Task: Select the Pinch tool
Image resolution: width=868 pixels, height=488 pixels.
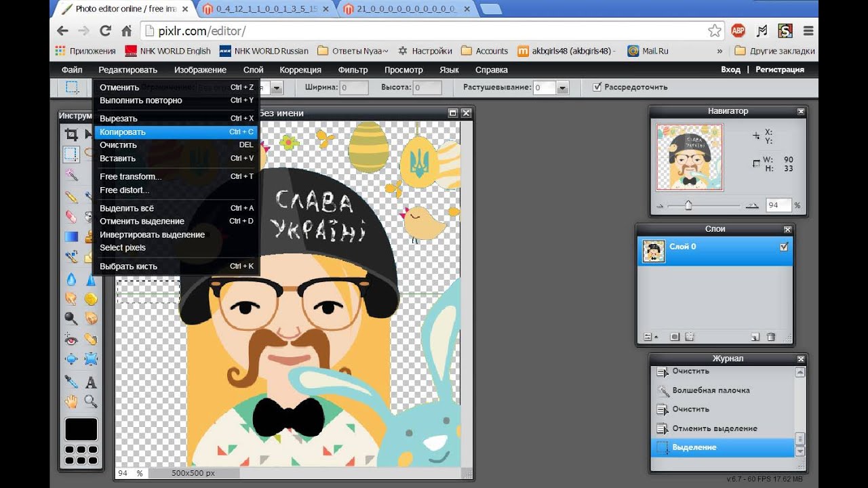Action: [x=90, y=359]
